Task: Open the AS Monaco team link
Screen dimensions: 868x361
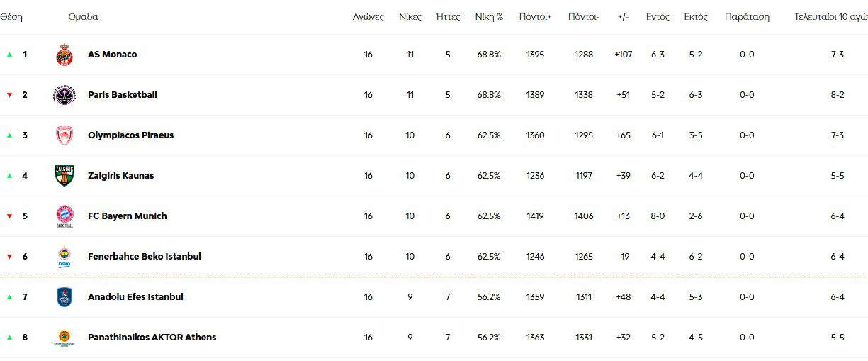Action: 112,55
